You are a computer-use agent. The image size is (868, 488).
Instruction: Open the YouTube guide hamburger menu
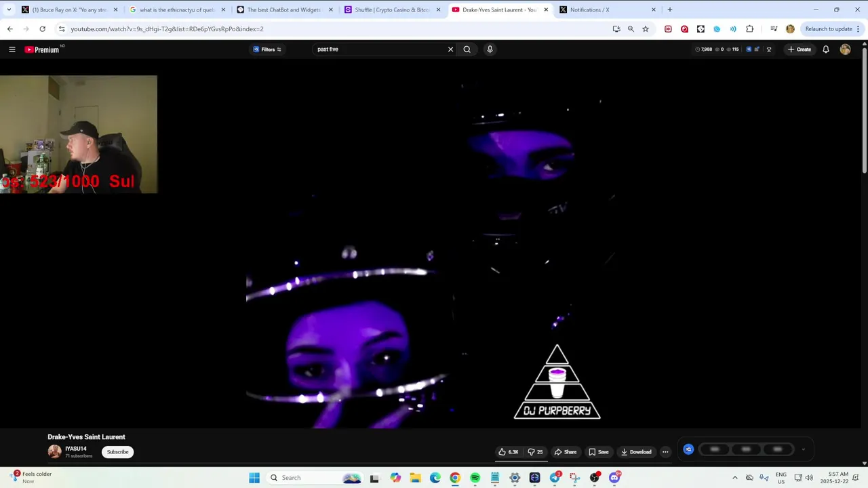coord(12,49)
